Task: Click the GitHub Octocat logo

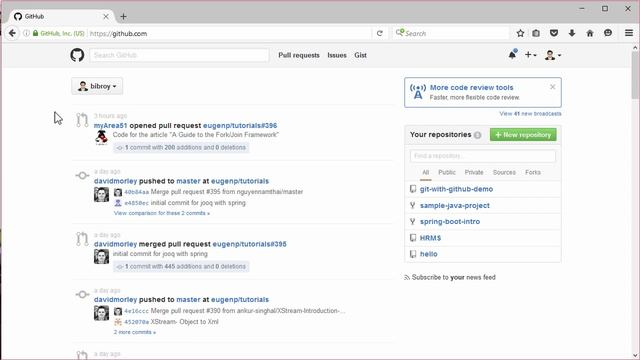Action: pyautogui.click(x=77, y=55)
